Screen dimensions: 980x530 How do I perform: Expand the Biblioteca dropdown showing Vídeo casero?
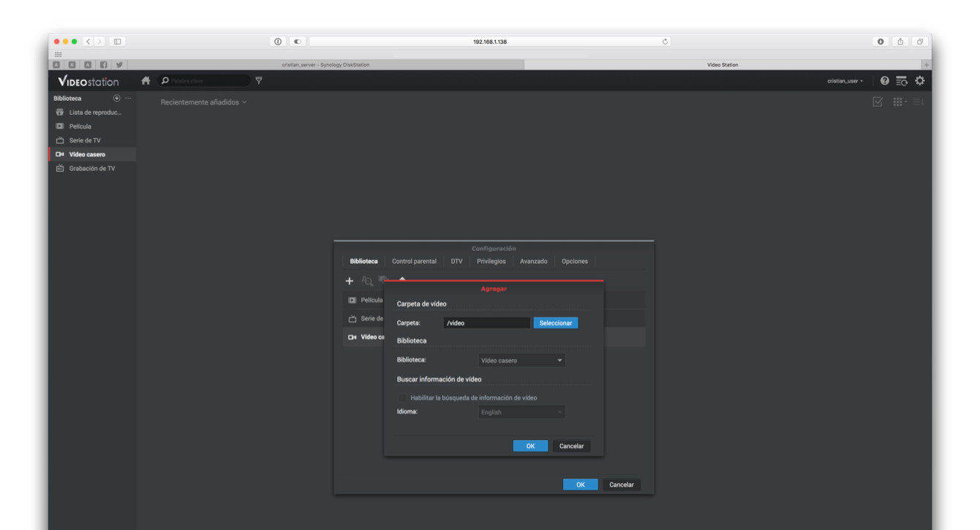pos(521,360)
